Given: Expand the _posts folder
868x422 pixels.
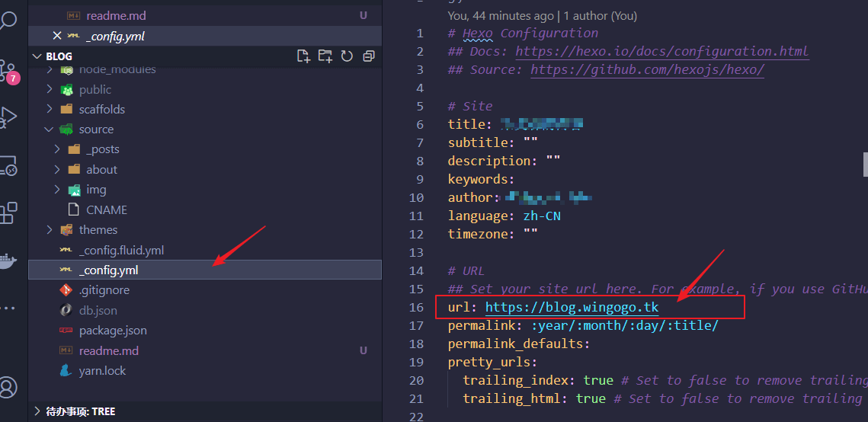Looking at the screenshot, I should tap(57, 149).
